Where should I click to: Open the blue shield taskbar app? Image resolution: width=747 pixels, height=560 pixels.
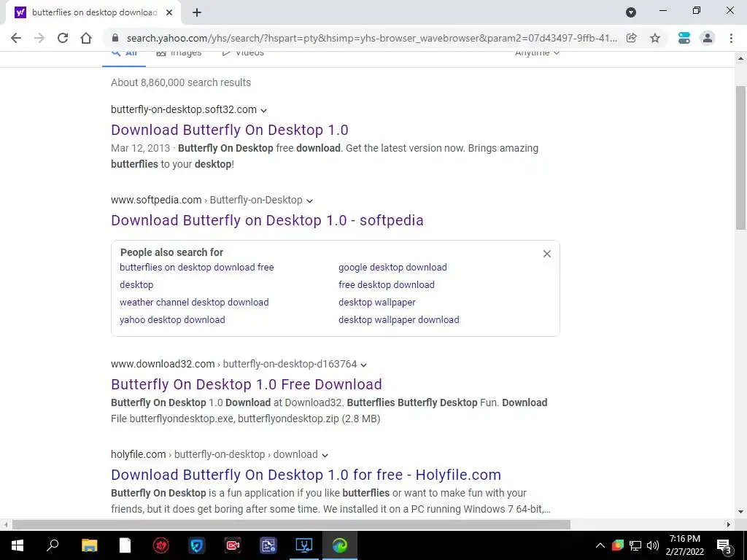tap(197, 545)
